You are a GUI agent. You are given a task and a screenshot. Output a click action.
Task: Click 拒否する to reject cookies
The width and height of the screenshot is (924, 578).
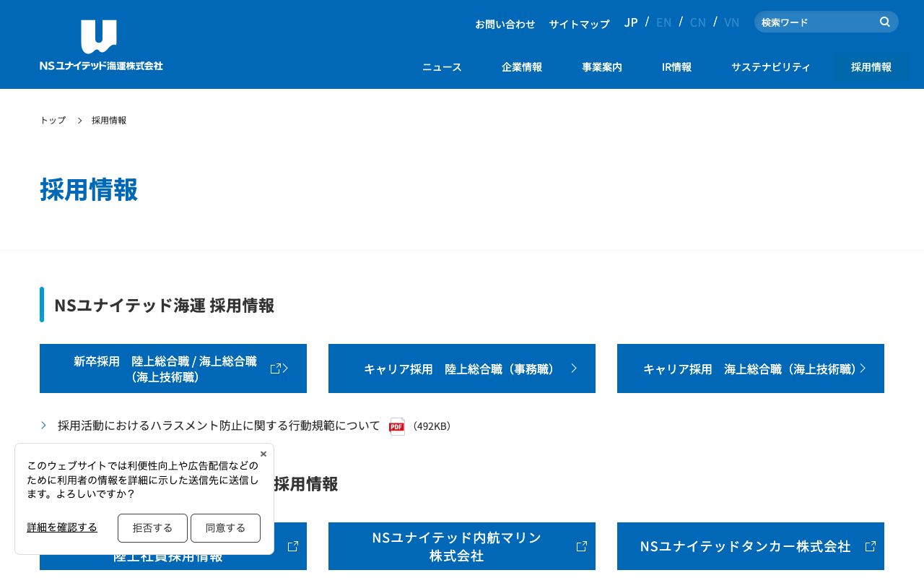click(152, 528)
